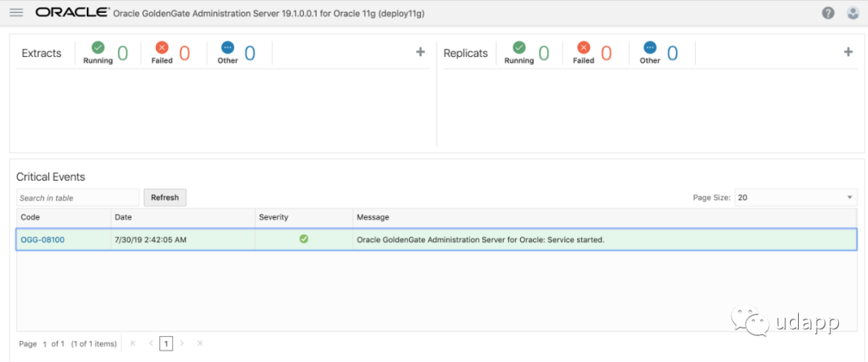Sort table by Date column header
This screenshot has height=362, width=868.
tap(123, 217)
